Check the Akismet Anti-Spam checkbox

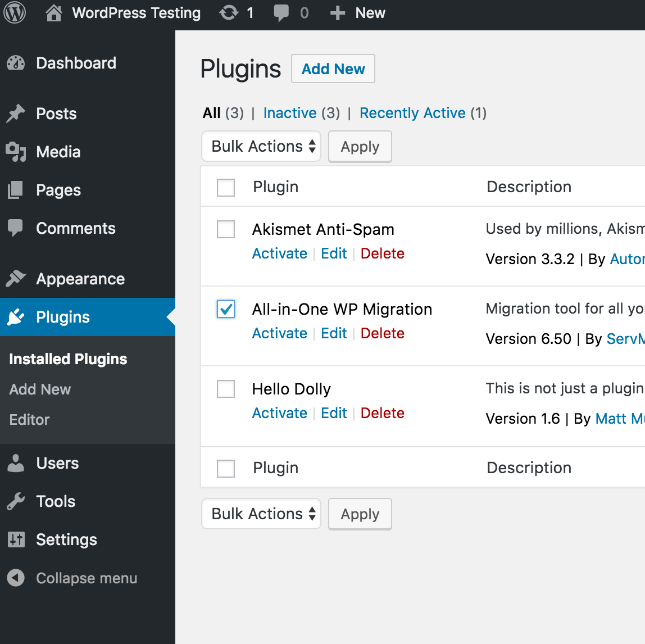click(226, 229)
